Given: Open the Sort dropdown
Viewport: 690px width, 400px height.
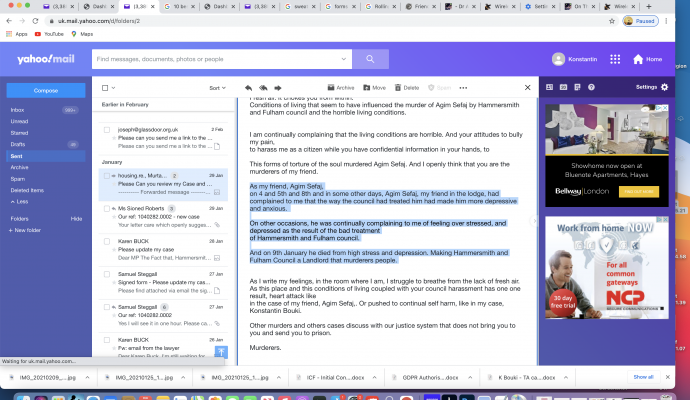Looking at the screenshot, I should pyautogui.click(x=216, y=88).
